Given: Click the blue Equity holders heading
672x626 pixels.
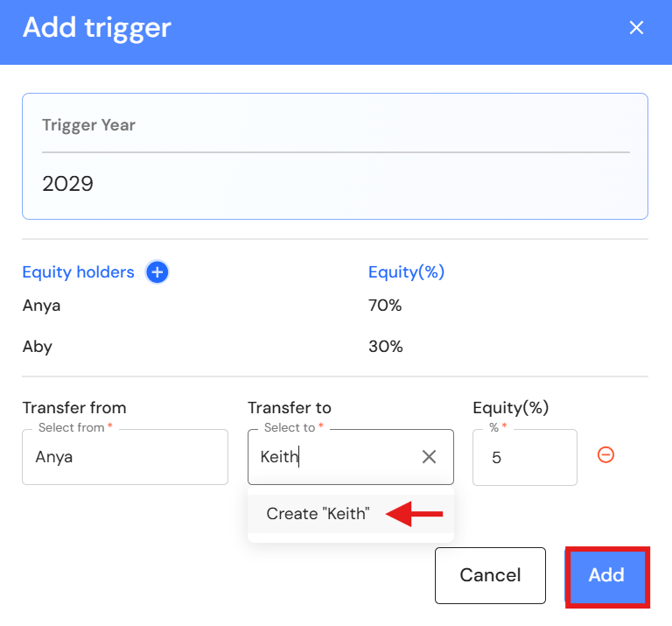Looking at the screenshot, I should [78, 272].
